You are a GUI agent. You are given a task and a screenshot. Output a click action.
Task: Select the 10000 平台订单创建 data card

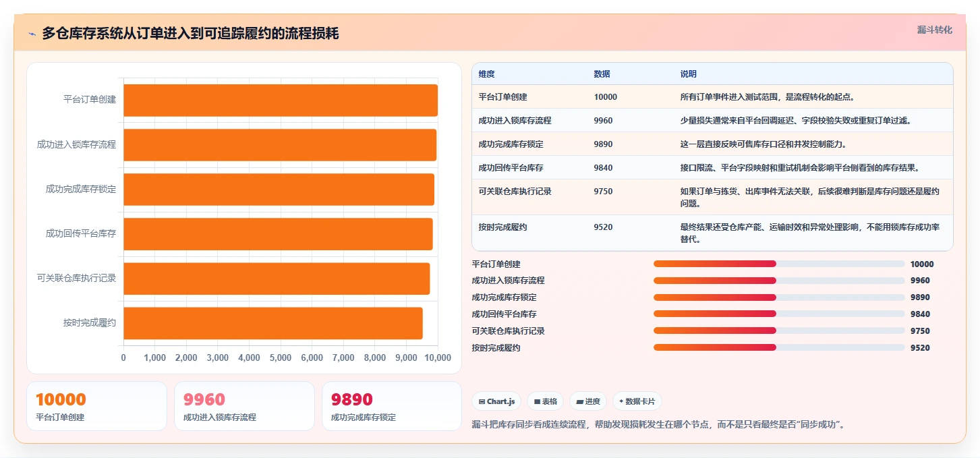[96, 406]
